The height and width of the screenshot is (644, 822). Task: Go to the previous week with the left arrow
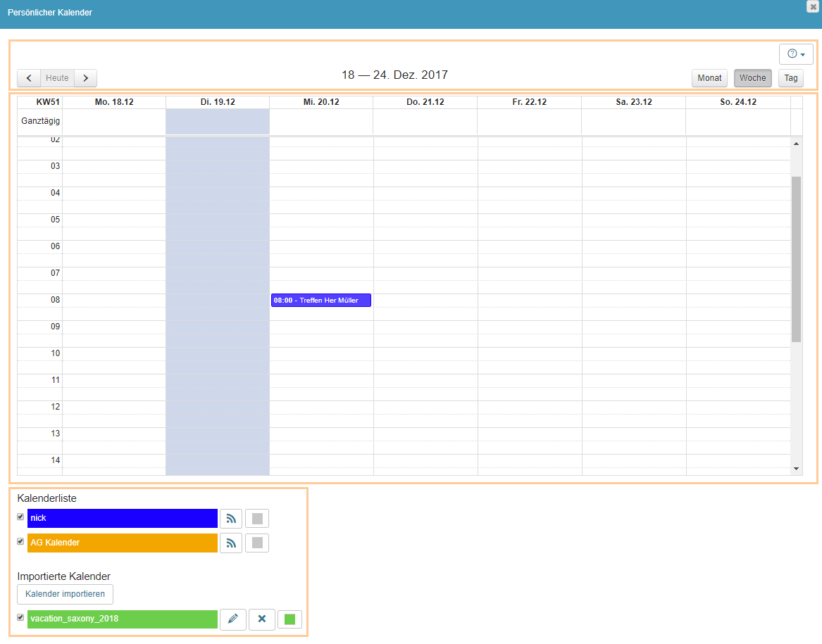coord(28,77)
